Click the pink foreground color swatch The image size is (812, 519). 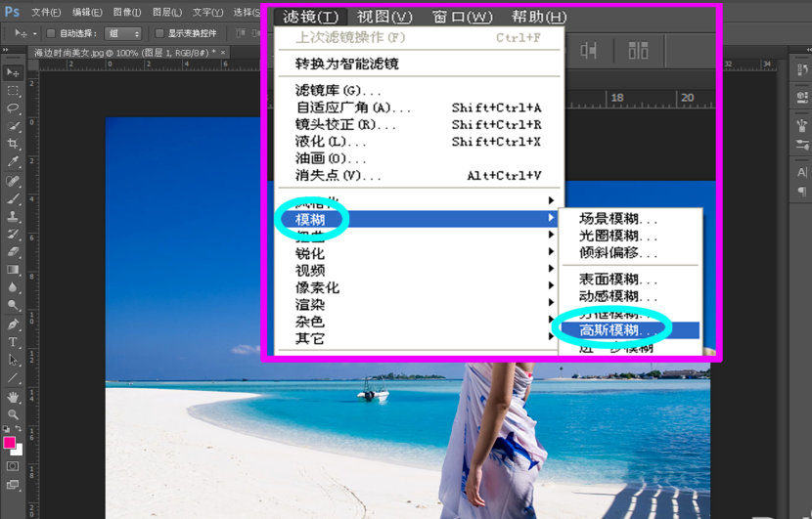click(9, 443)
